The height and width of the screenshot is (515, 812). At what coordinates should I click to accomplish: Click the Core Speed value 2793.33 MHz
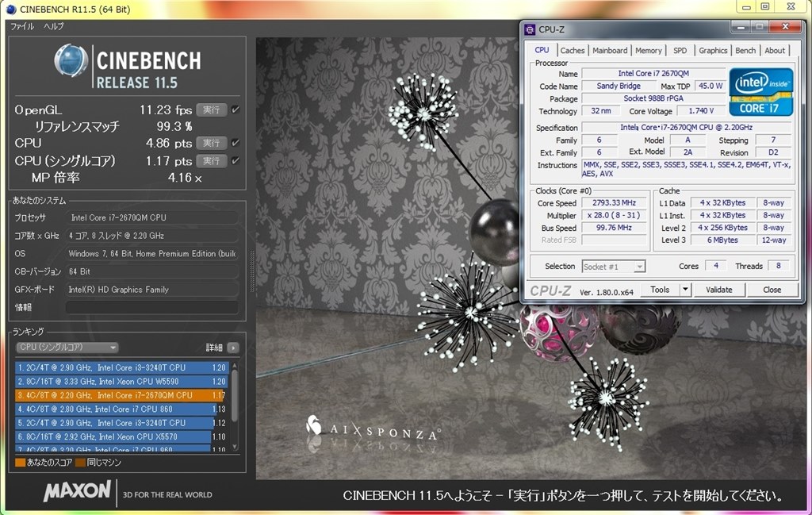[x=615, y=202]
